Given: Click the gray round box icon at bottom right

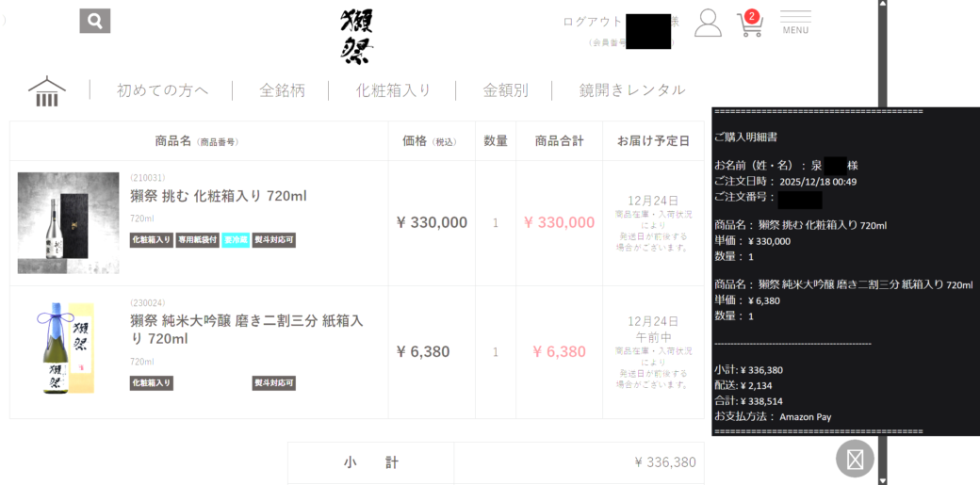Looking at the screenshot, I should 855,459.
